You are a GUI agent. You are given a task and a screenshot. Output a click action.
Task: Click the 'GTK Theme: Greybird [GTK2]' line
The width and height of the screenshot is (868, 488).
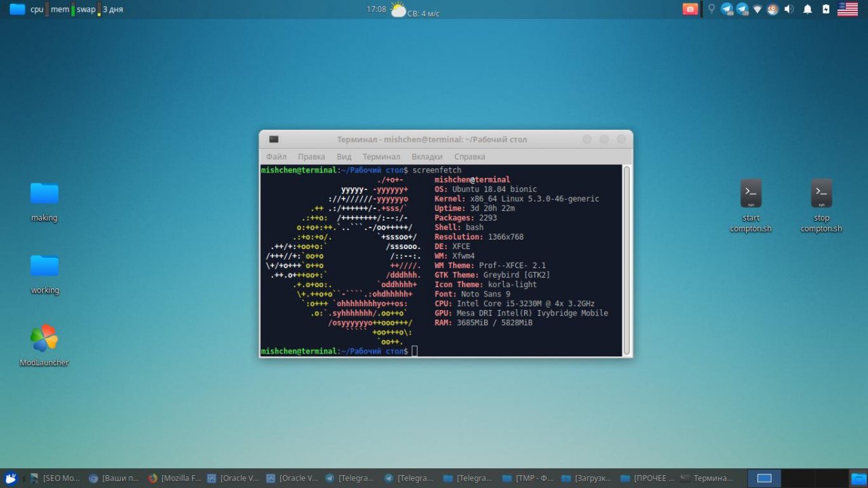492,275
